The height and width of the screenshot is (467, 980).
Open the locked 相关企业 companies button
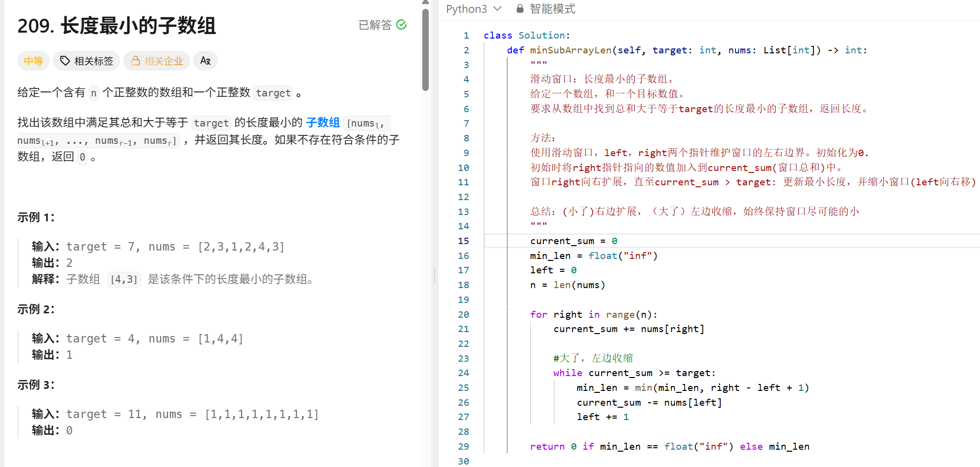[x=157, y=61]
